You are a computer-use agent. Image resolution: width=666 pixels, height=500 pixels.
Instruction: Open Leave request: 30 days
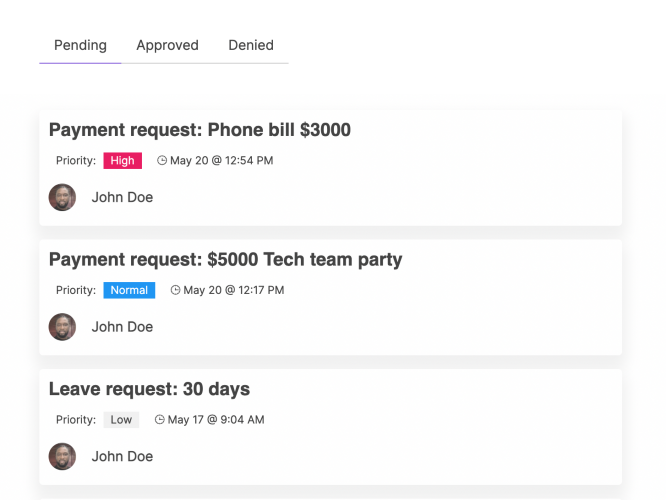click(150, 389)
